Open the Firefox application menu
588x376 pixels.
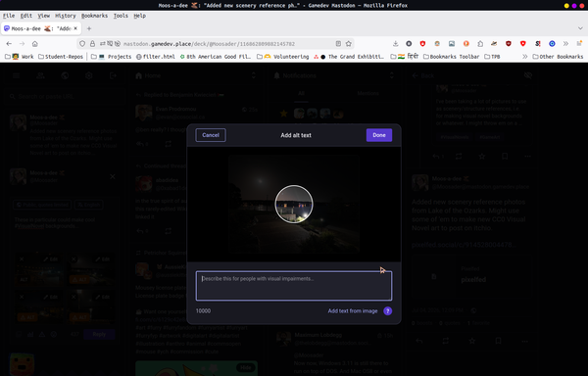click(579, 44)
